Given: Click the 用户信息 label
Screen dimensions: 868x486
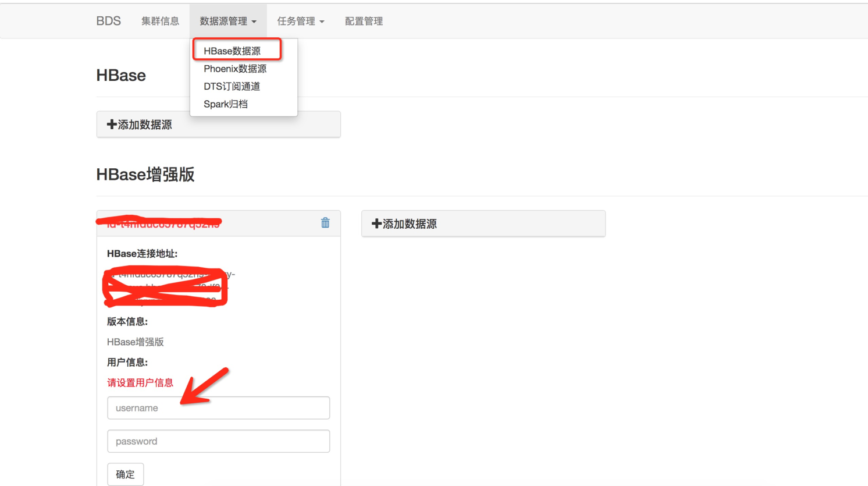Looking at the screenshot, I should tap(127, 362).
